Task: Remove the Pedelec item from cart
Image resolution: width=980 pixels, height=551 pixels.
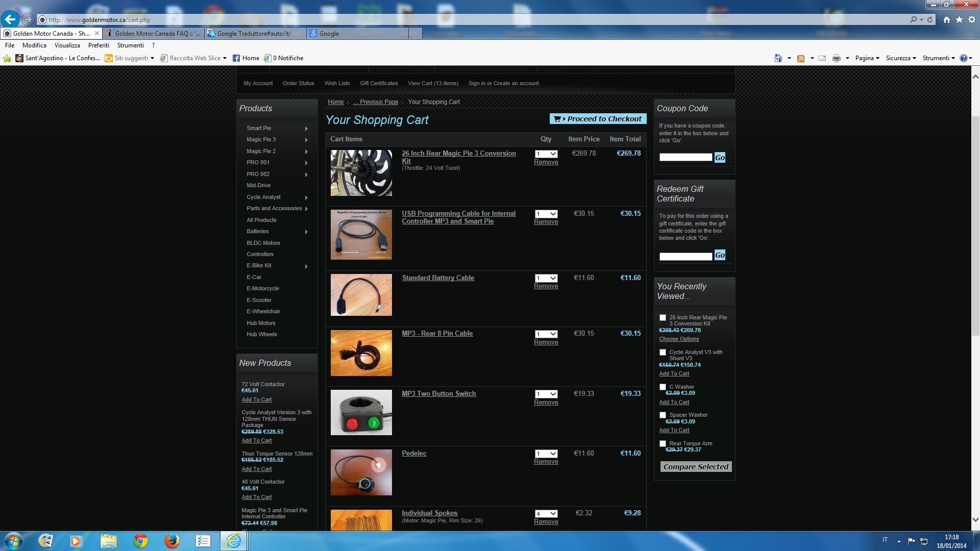Action: pos(546,462)
